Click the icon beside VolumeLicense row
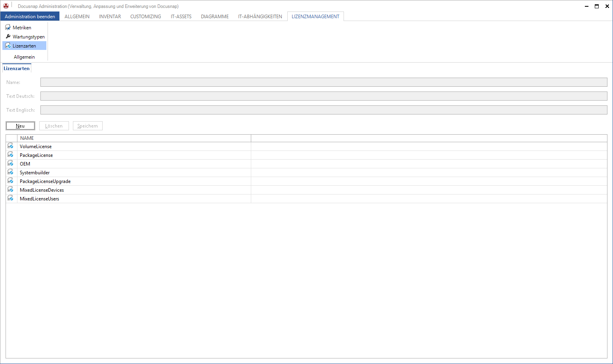 coord(11,146)
